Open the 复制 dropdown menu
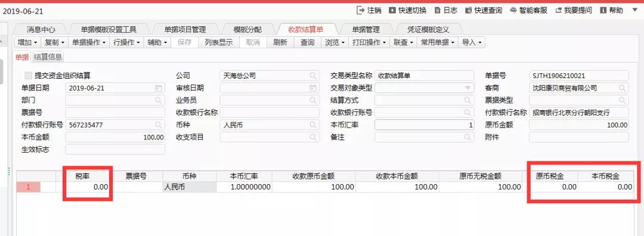Screen dimensions: 644x236 (54, 42)
